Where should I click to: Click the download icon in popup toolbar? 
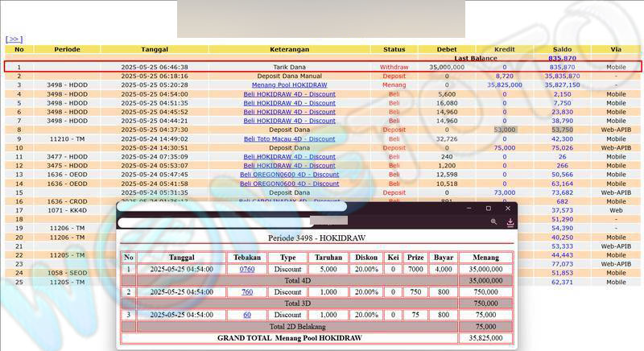coord(510,222)
